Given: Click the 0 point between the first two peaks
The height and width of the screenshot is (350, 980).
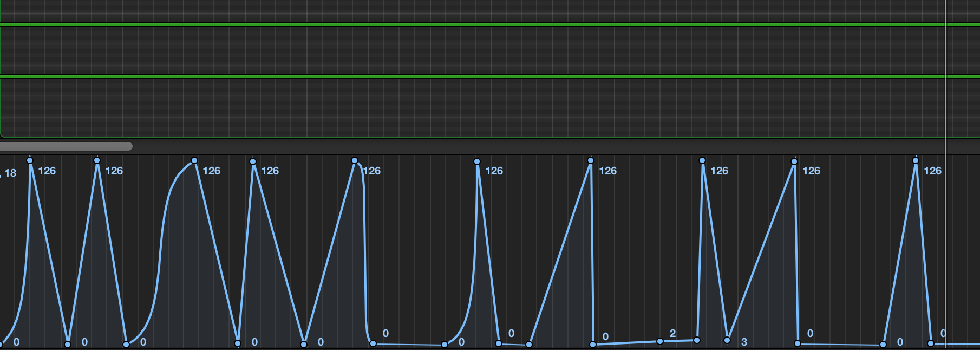Looking at the screenshot, I should pyautogui.click(x=68, y=344).
